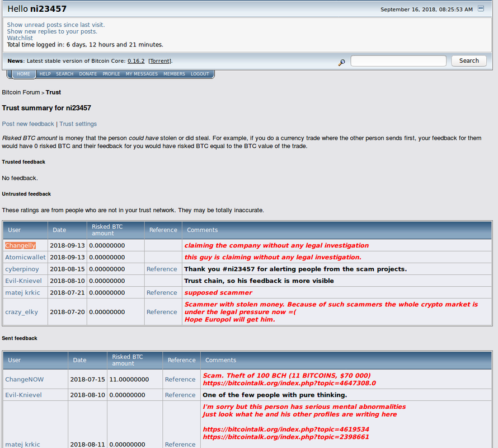Open MY MESSAGES in the menu
The height and width of the screenshot is (448, 498).
pyautogui.click(x=142, y=74)
